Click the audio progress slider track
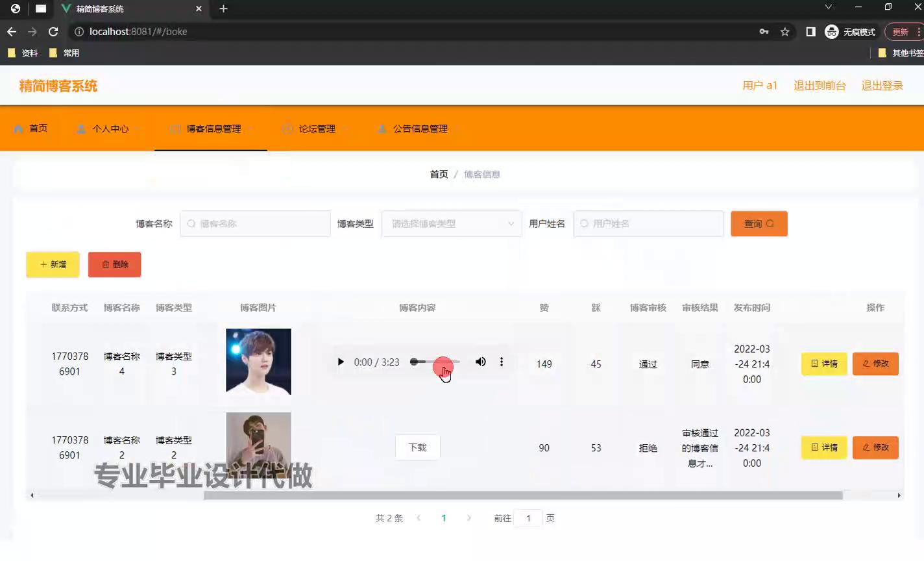Viewport: 924px width, 561px height. [435, 362]
